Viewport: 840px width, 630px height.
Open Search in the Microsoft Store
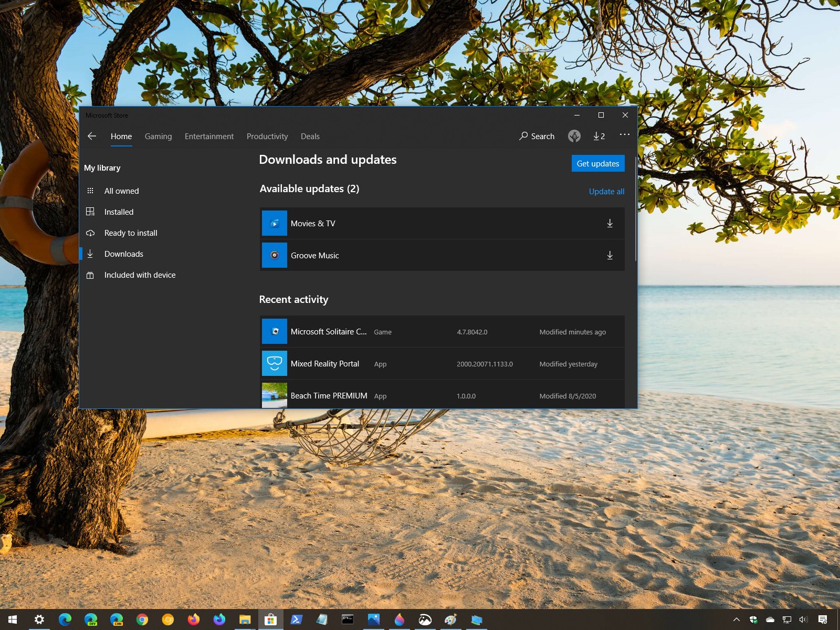537,136
